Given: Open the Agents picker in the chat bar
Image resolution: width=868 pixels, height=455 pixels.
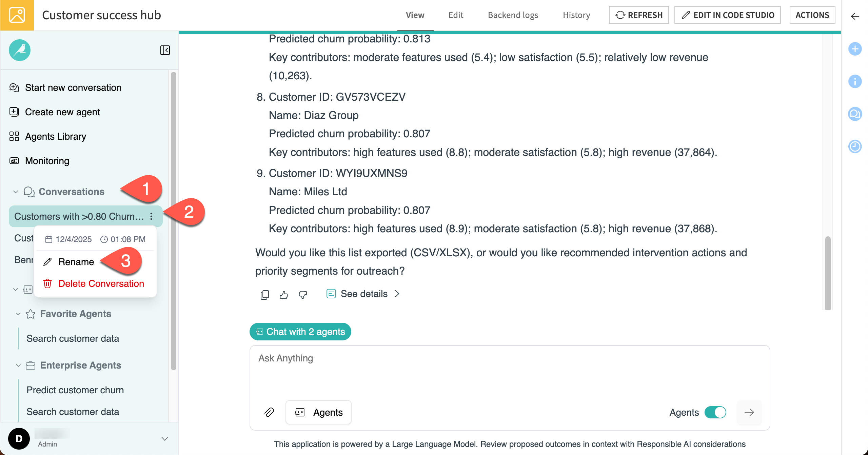Looking at the screenshot, I should [x=318, y=412].
